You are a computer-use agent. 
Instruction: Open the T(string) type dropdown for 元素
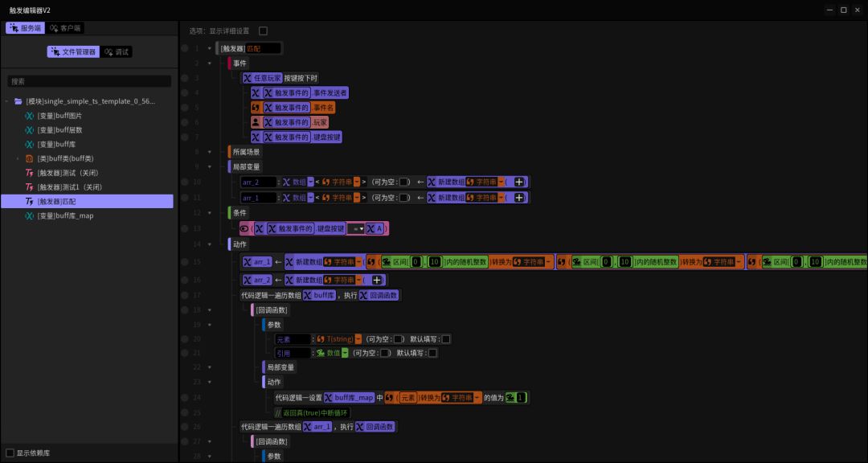coord(358,339)
